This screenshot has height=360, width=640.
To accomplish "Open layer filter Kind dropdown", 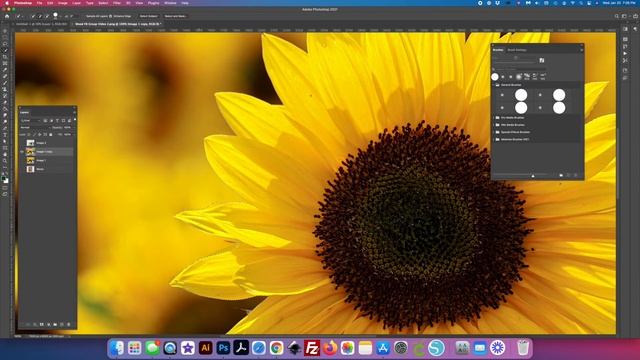I will [x=31, y=121].
